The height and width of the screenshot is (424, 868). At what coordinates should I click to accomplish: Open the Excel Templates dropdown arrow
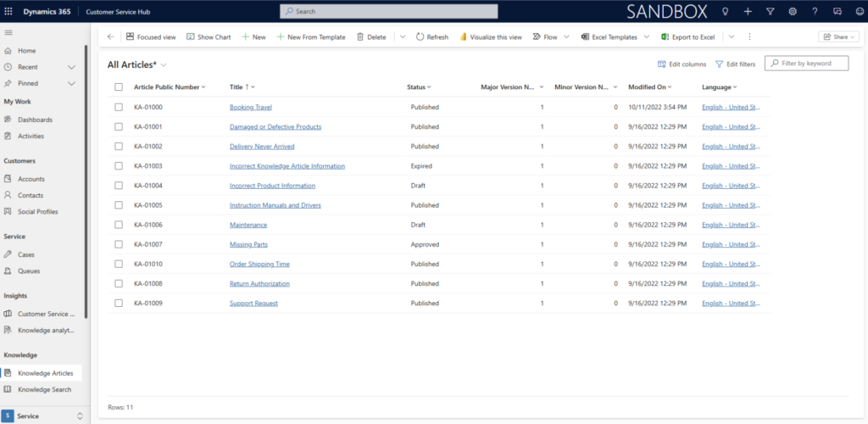[x=646, y=37]
